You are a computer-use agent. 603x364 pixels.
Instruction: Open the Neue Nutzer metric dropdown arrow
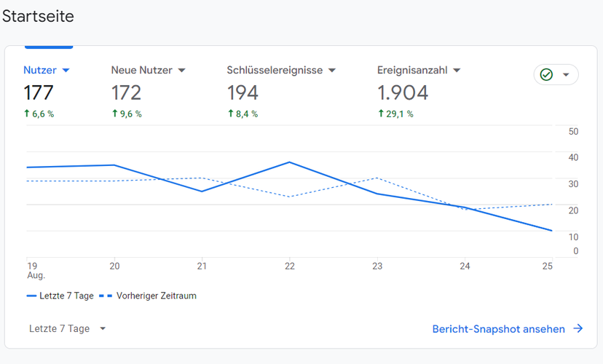[x=182, y=71]
